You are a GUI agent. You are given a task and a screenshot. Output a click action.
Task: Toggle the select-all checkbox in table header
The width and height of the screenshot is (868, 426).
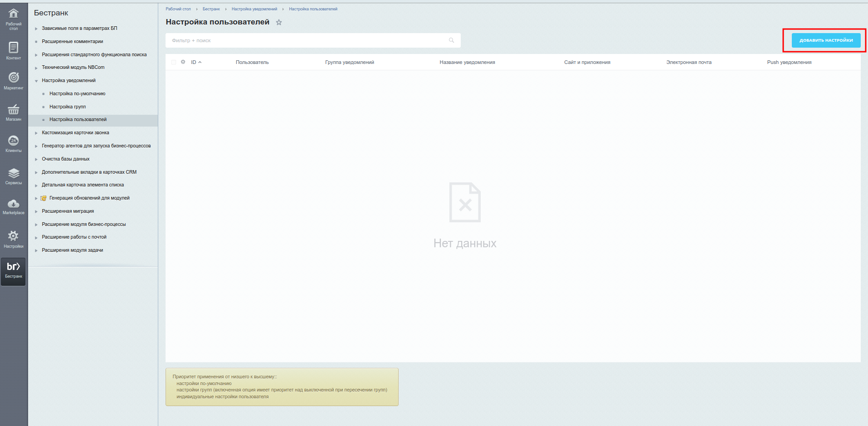point(174,62)
